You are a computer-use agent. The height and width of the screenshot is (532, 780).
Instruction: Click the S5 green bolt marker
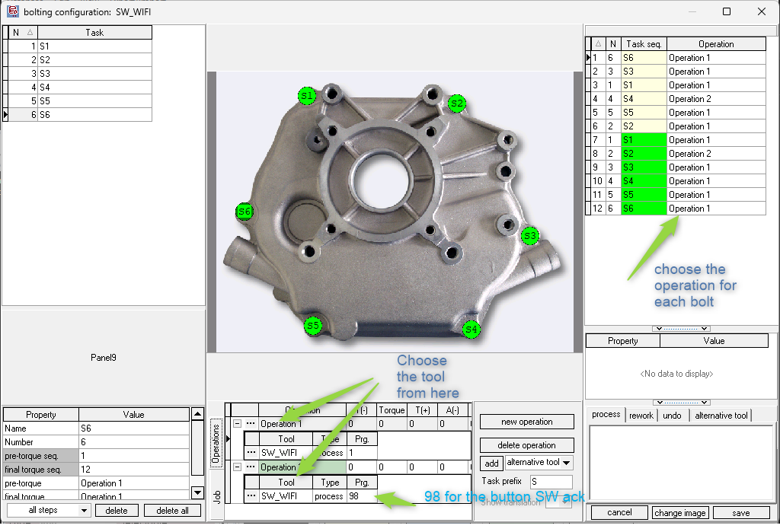(313, 326)
